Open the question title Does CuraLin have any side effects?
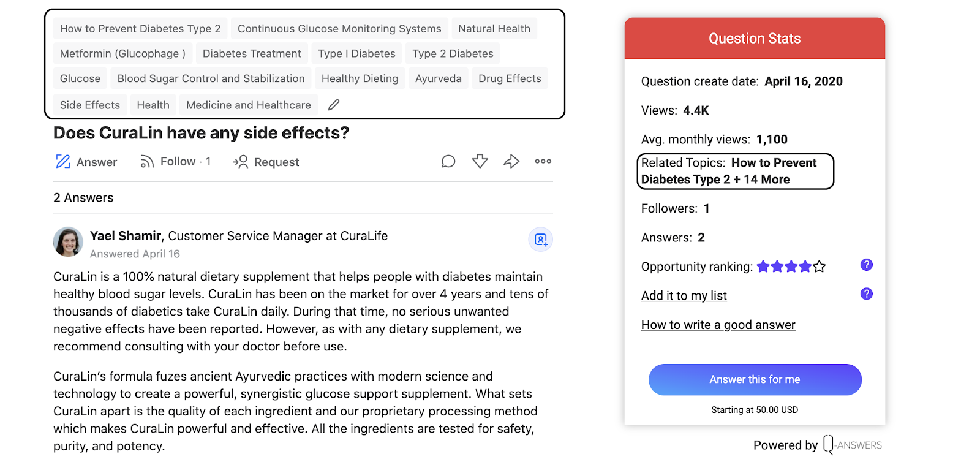Screen dimensions: 980x462 tap(201, 133)
